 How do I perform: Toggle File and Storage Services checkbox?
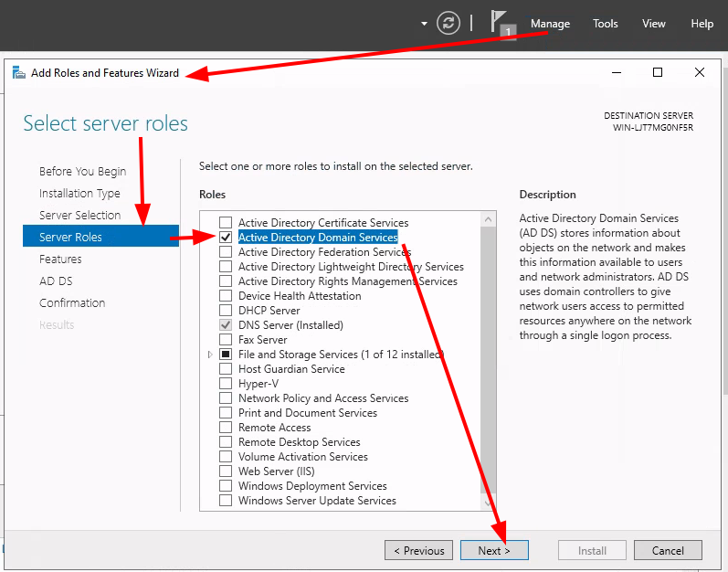[x=226, y=355]
